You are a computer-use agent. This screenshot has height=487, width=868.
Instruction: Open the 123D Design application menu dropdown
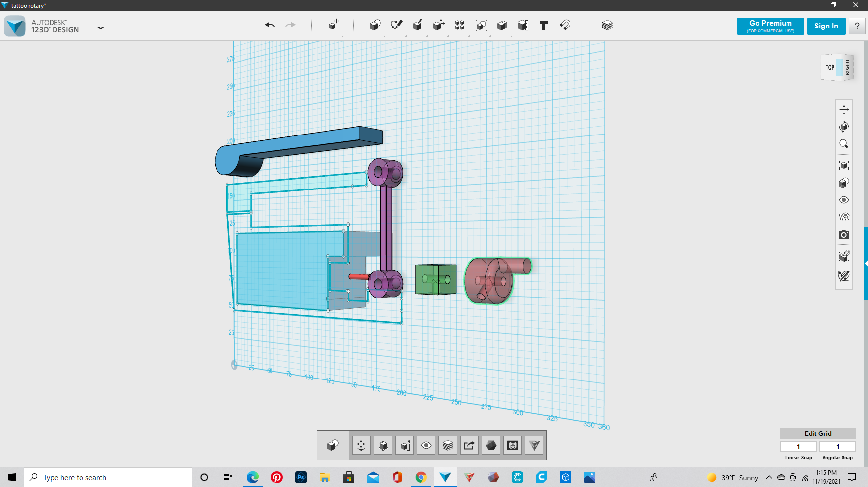click(x=101, y=28)
